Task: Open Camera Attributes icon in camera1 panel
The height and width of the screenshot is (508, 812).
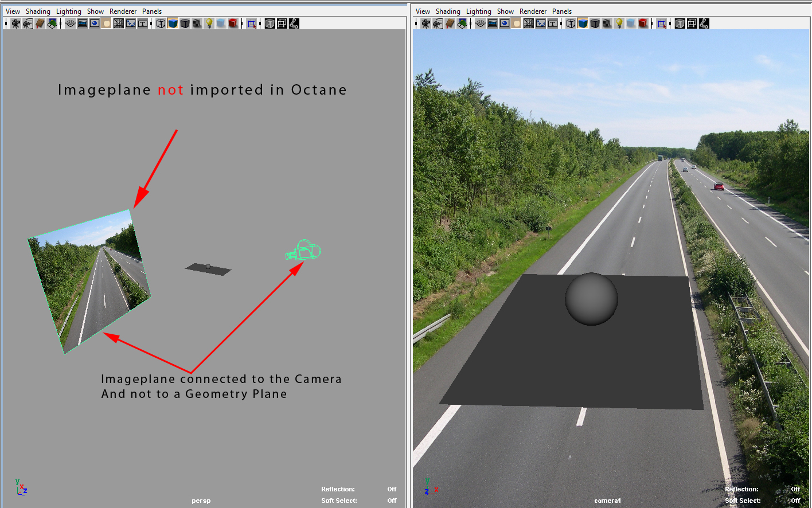Action: tap(438, 24)
